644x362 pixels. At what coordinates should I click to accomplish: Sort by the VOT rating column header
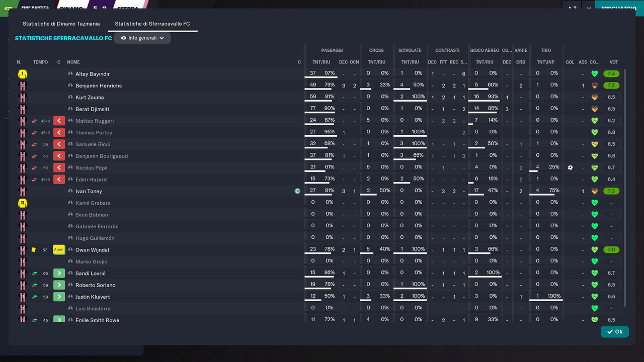point(614,62)
